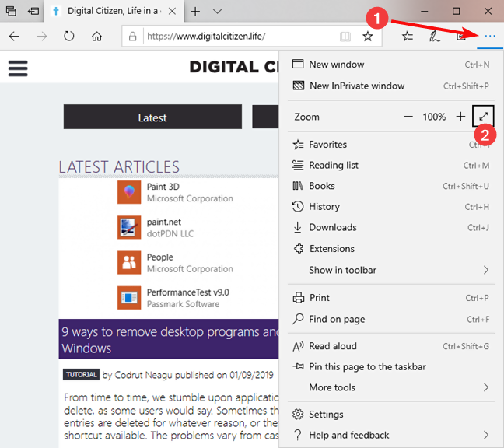Viewport: 504px width, 448px height.
Task: Open the site hamburger menu
Action: (x=18, y=68)
